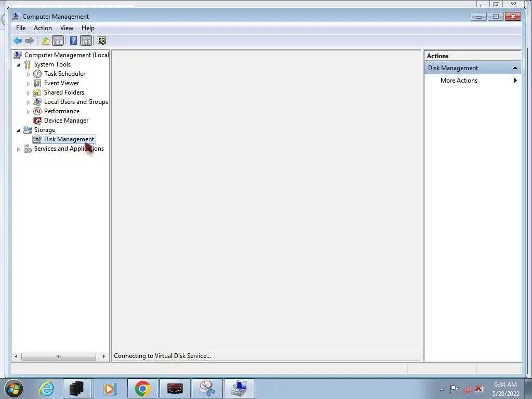Viewport: 532px width, 399px height.
Task: Collapse the Disk Management actions section
Action: coord(515,68)
